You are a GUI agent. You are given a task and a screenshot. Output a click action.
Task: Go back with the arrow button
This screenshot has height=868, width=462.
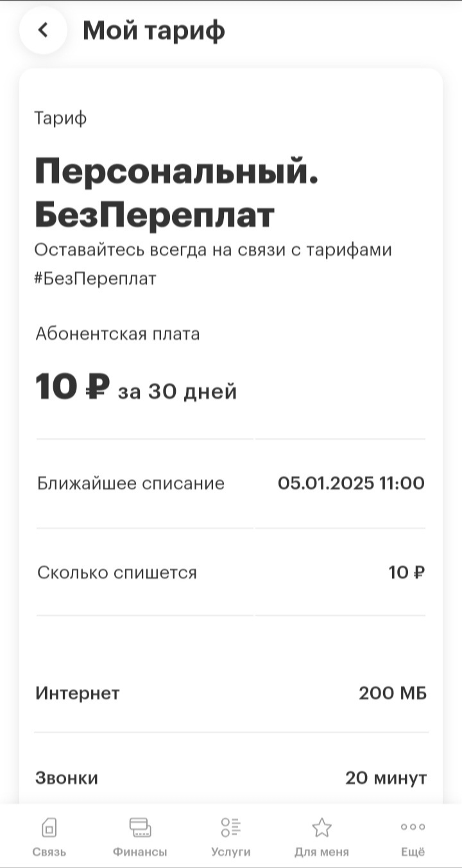[43, 30]
